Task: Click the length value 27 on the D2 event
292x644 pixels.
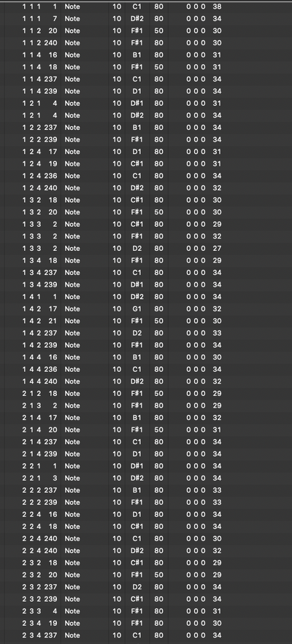Action: (x=217, y=248)
